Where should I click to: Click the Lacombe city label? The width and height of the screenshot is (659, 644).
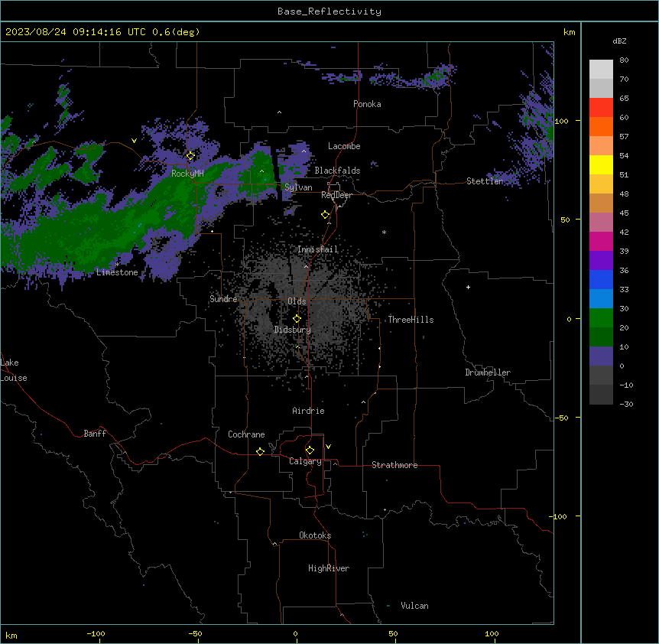pos(344,146)
